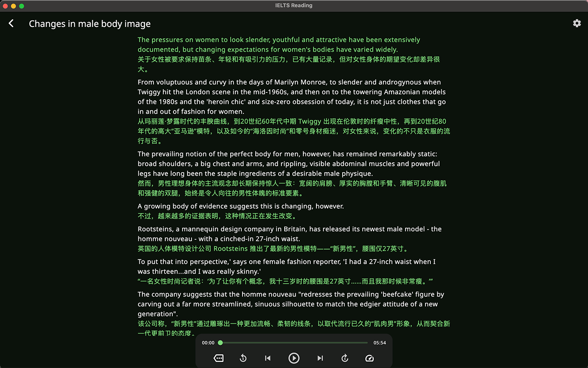Viewport: 588px width, 368px height.
Task: Maximize the IELTS Reading window
Action: (22, 6)
